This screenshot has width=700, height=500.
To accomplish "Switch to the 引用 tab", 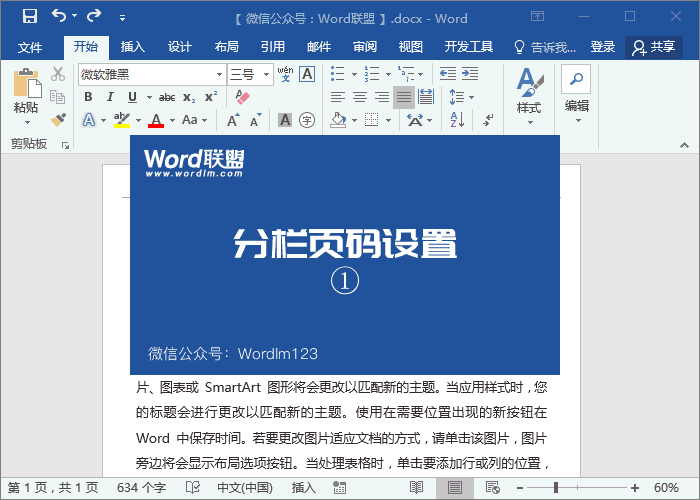I will [x=273, y=46].
